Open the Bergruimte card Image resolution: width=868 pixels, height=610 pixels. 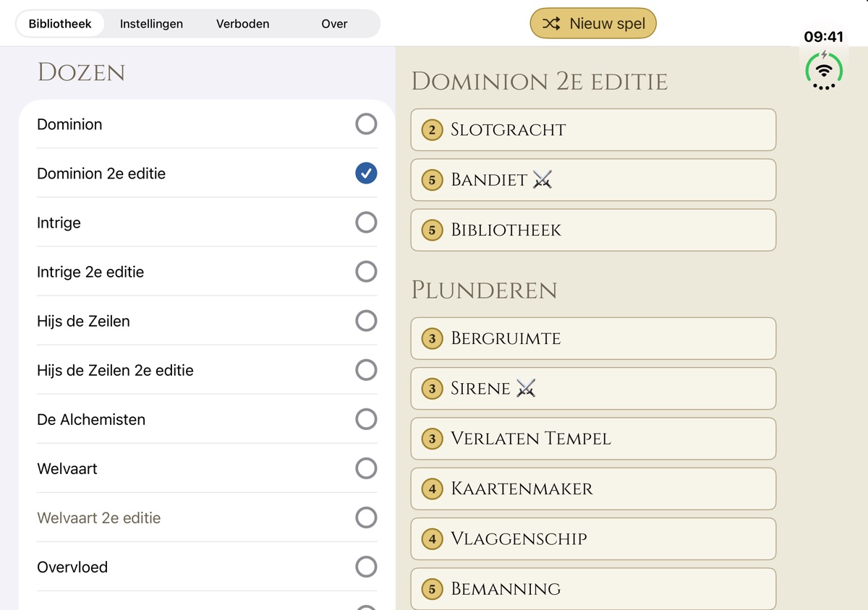593,338
